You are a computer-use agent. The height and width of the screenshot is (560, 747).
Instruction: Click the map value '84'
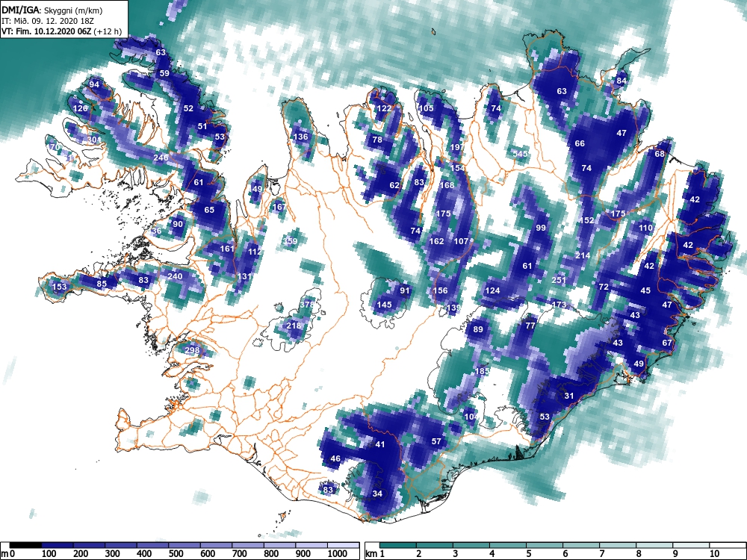click(x=622, y=81)
